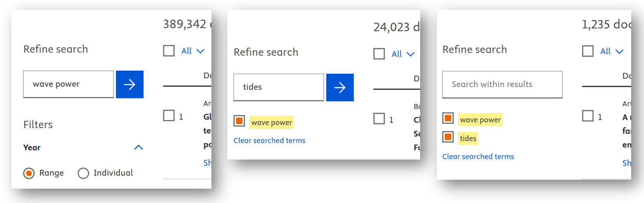Check the All checkbox above 24,023 results

379,54
